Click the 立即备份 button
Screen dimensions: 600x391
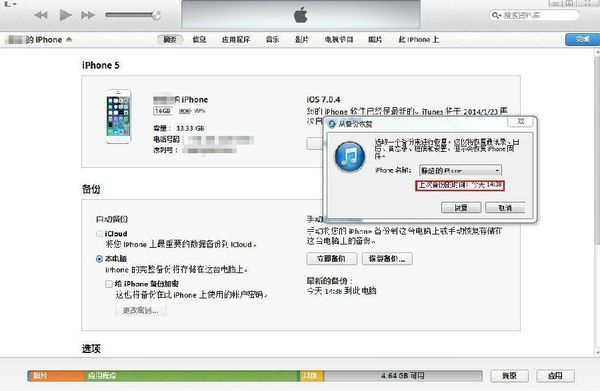click(331, 259)
